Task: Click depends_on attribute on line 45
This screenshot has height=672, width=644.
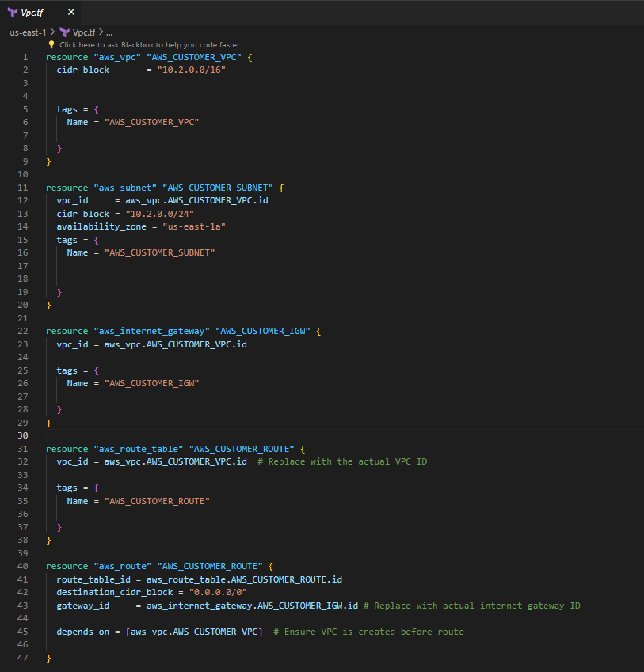Action: coord(82,632)
